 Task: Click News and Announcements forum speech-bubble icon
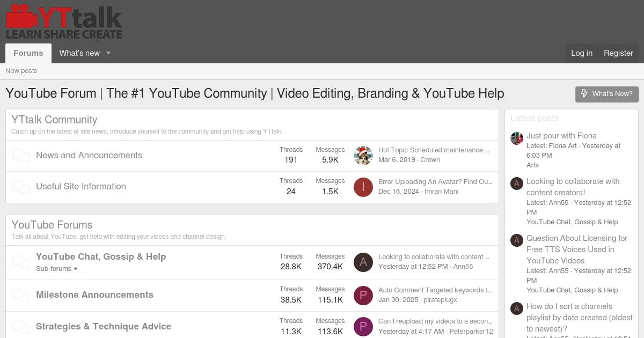click(x=21, y=156)
